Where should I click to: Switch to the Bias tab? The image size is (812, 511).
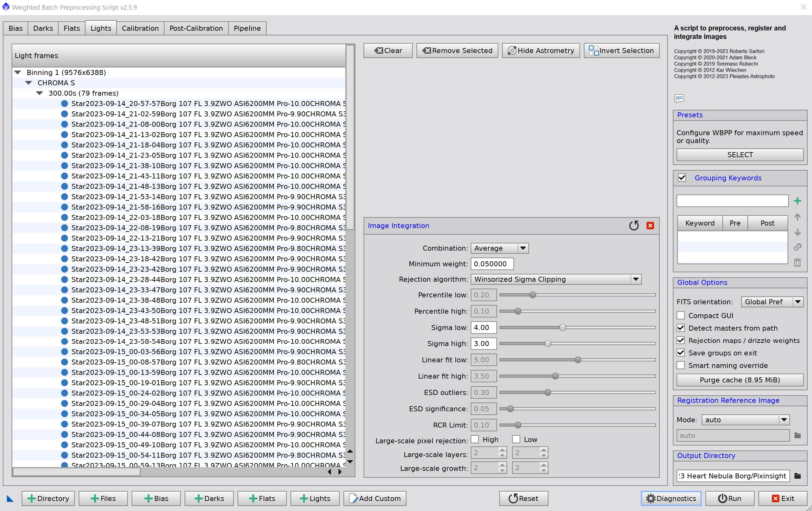[x=15, y=28]
